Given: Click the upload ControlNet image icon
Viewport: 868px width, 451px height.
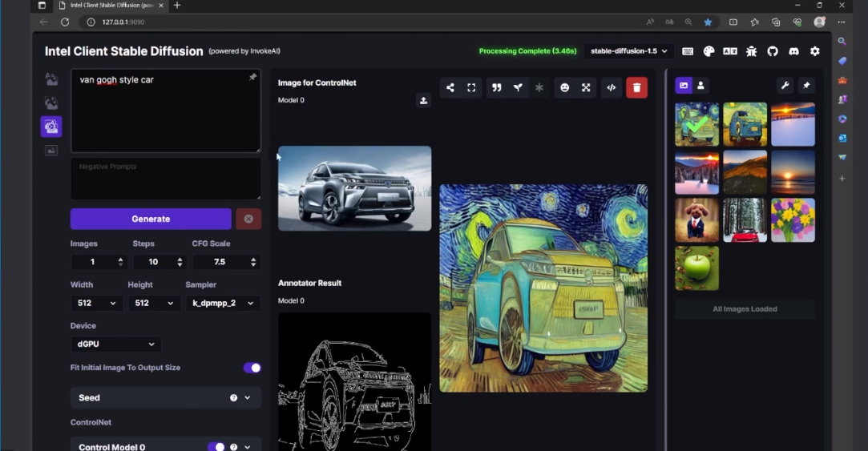Looking at the screenshot, I should [x=423, y=100].
